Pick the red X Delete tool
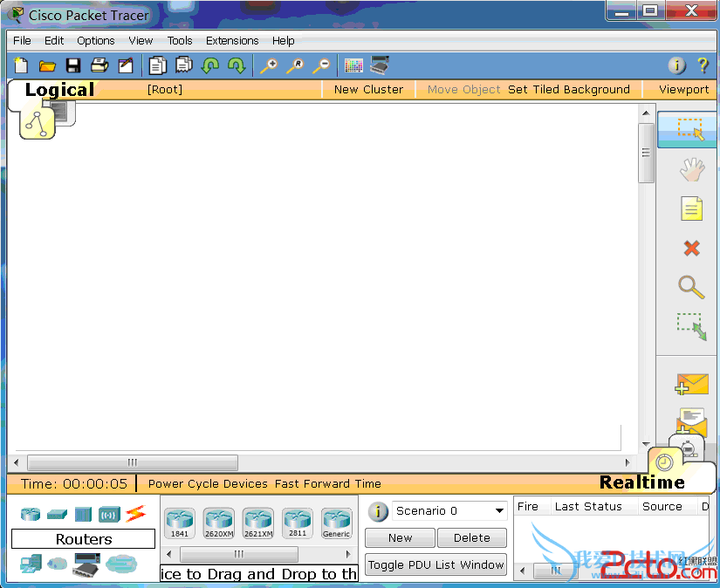The height and width of the screenshot is (588, 720). point(691,249)
